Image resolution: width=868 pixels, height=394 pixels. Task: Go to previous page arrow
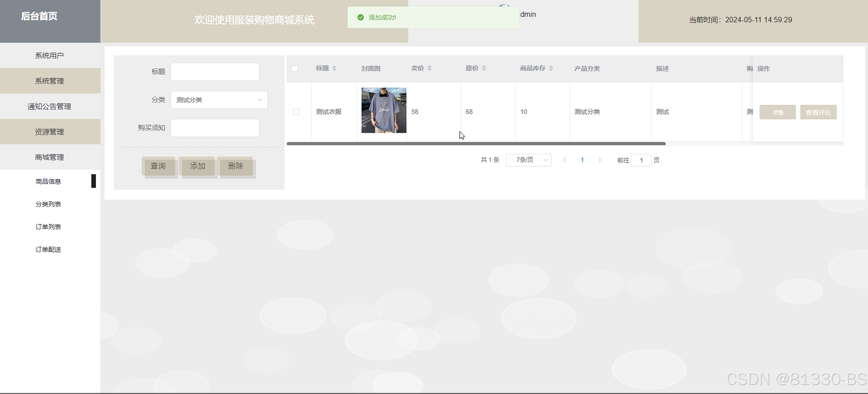click(x=565, y=160)
